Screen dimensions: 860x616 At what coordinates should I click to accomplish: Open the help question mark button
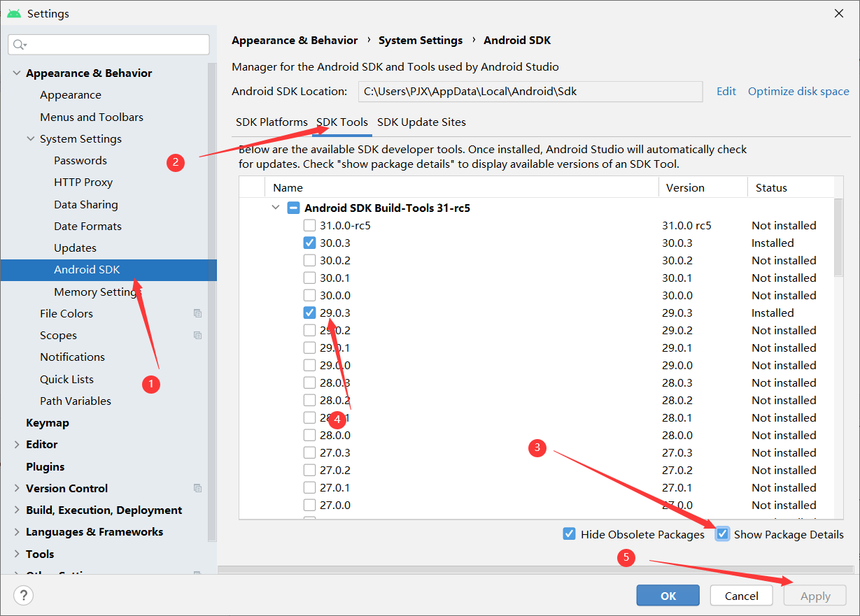click(x=23, y=596)
